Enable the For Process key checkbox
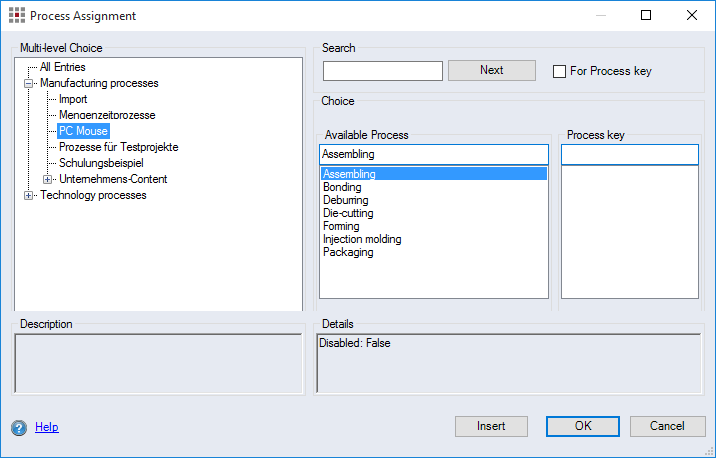Viewport: 716px width, 458px height. [x=560, y=72]
